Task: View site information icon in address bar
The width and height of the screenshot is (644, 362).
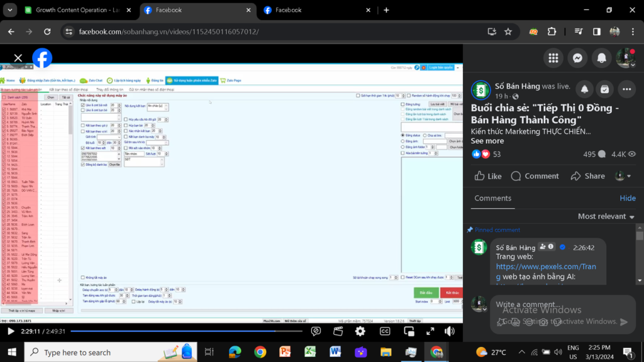Action: tap(69, 31)
